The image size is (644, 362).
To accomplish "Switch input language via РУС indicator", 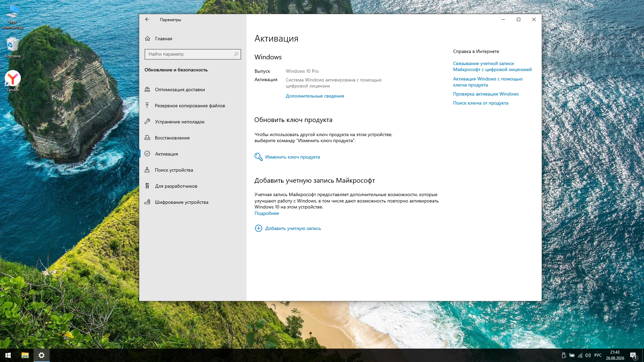I will point(598,355).
